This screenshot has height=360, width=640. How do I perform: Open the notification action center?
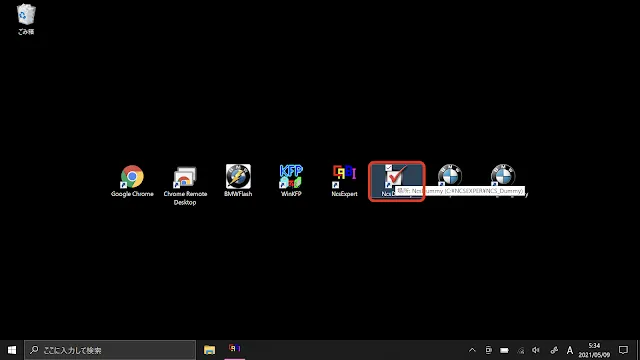[623, 350]
